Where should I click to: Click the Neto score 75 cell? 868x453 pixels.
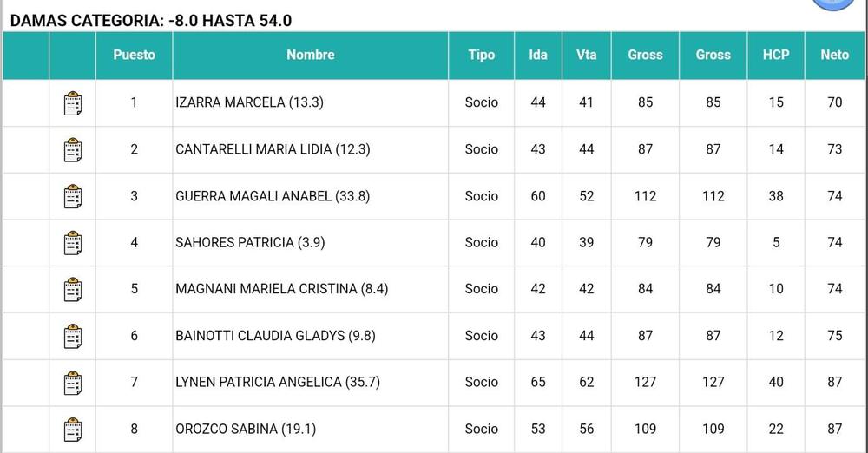pyautogui.click(x=834, y=336)
